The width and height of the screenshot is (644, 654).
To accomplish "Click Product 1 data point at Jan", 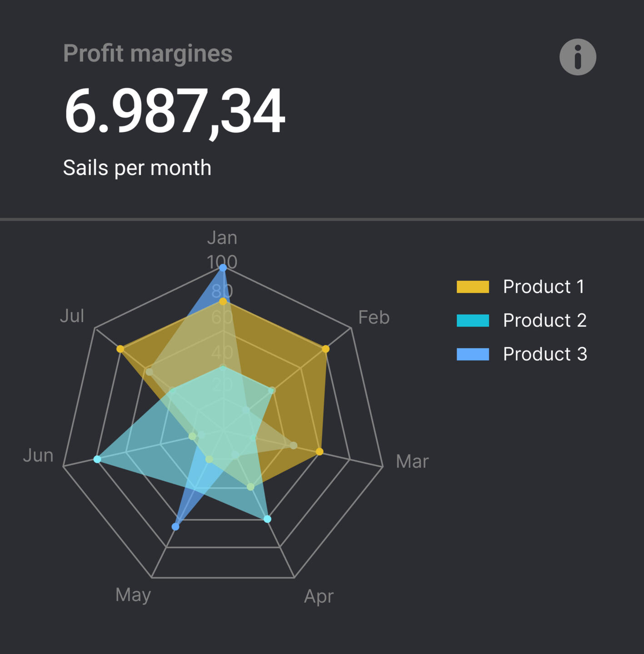I will (x=223, y=301).
